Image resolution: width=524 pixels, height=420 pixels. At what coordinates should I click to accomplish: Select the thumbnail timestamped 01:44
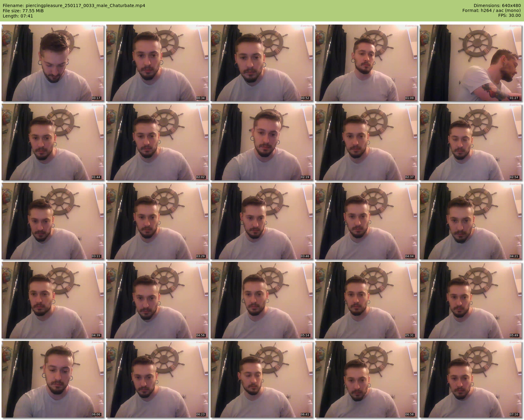pos(53,142)
